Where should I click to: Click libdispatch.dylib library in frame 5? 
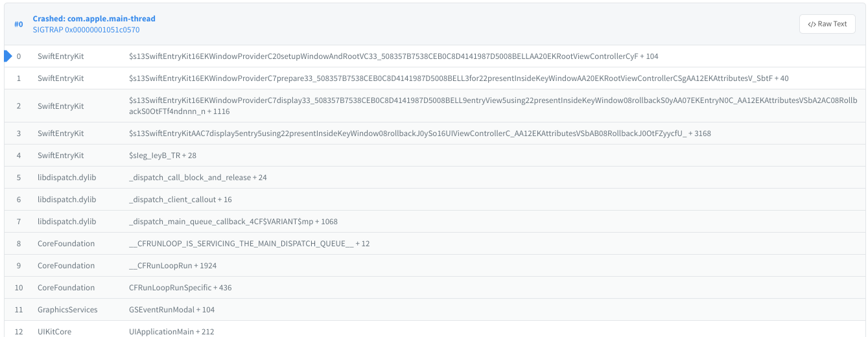tap(67, 178)
